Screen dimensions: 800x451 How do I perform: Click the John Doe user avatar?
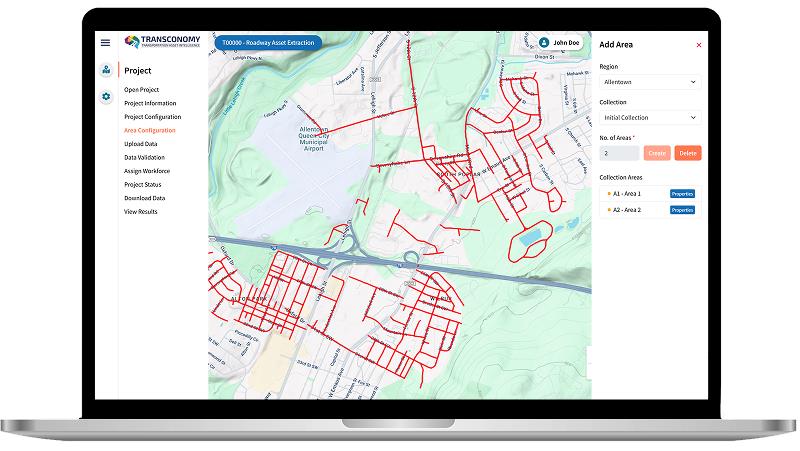(544, 43)
